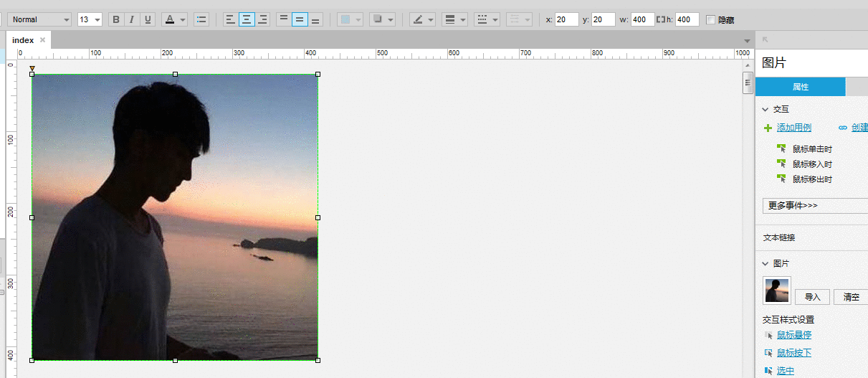
Task: Expand 更多事件>>> events list
Action: click(815, 206)
